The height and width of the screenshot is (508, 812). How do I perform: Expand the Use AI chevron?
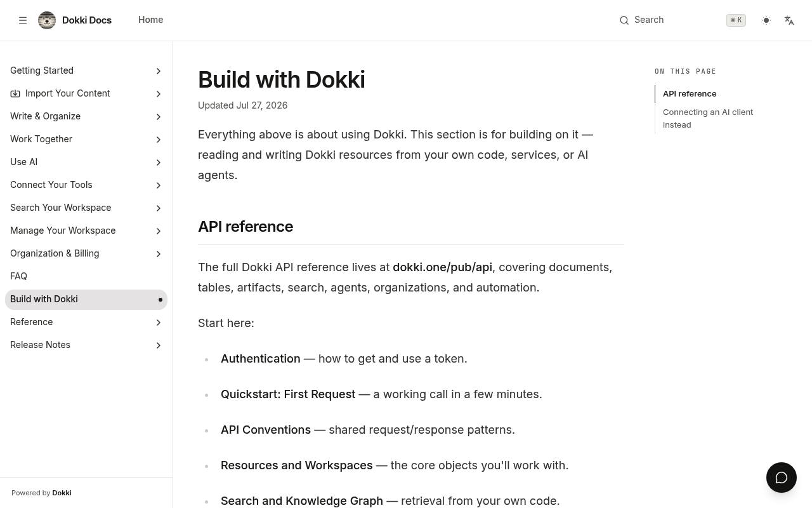[x=159, y=163]
